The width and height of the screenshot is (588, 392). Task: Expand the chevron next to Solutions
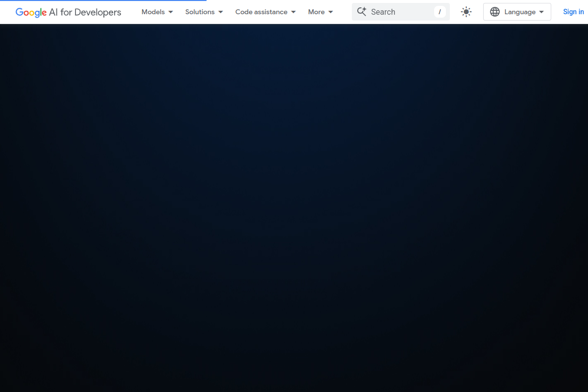[220, 12]
